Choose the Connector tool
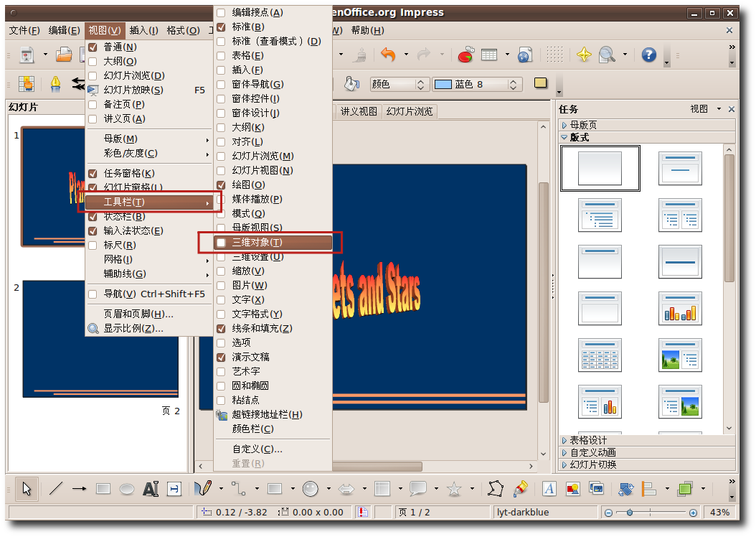The height and width of the screenshot is (537, 756). click(x=239, y=489)
